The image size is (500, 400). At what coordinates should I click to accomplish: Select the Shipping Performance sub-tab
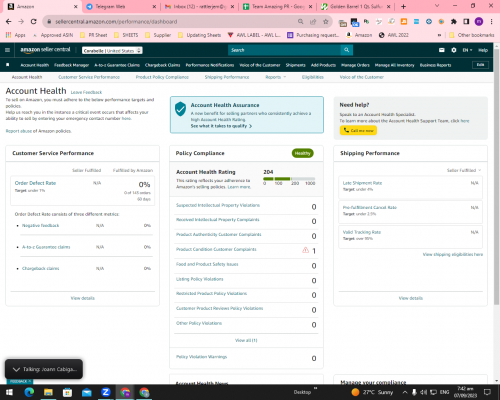[x=227, y=77]
